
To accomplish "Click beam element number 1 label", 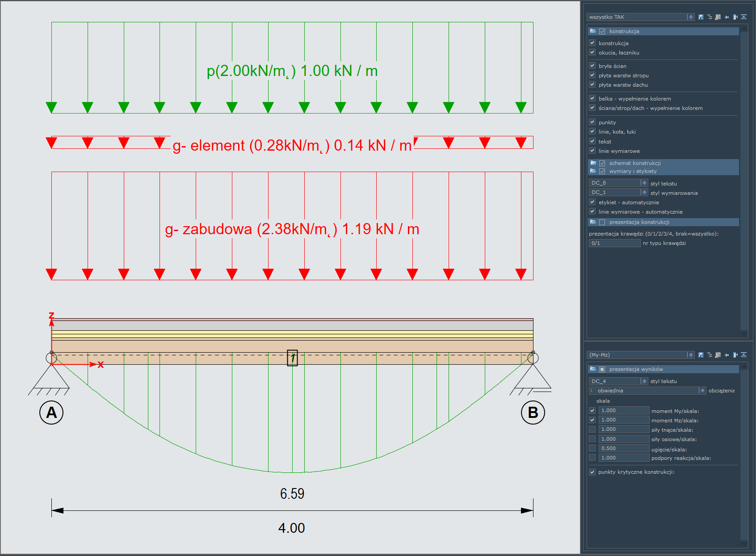I will coord(292,358).
